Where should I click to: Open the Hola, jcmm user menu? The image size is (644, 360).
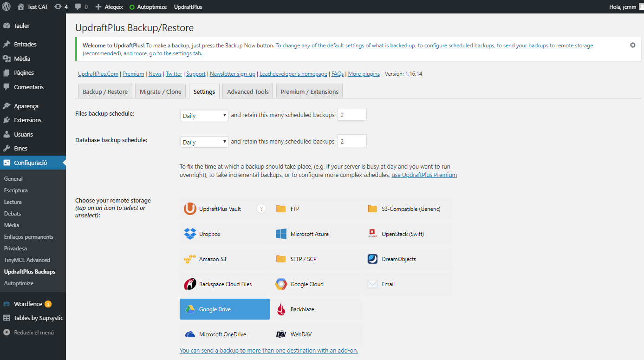coord(626,7)
